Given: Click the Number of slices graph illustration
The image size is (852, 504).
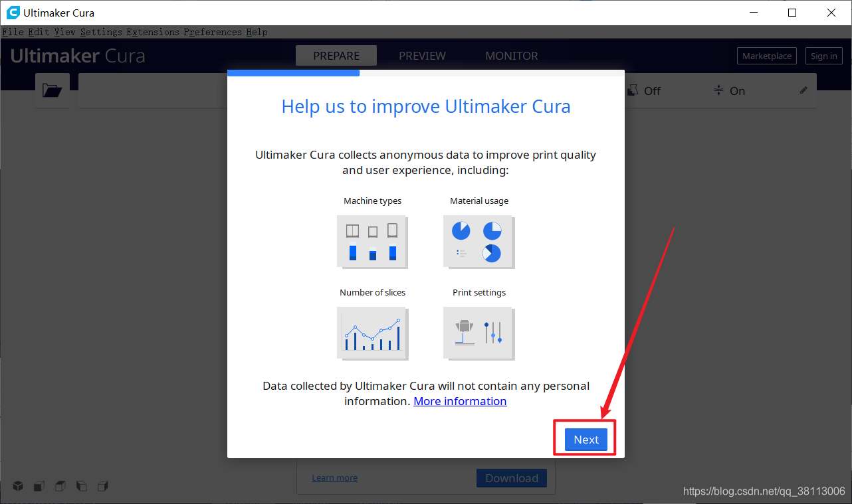Looking at the screenshot, I should click(x=372, y=333).
